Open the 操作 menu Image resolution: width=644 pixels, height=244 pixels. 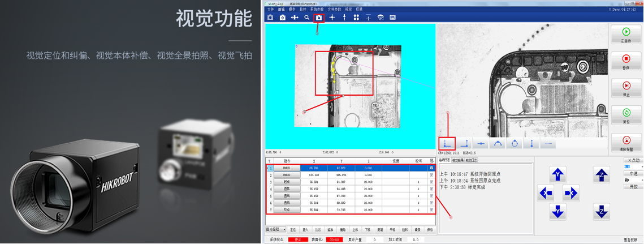point(292,9)
